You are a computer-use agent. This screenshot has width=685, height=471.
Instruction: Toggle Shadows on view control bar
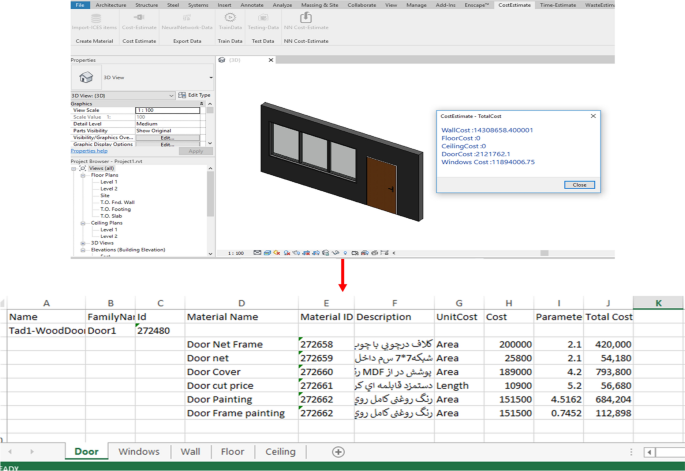point(287,253)
